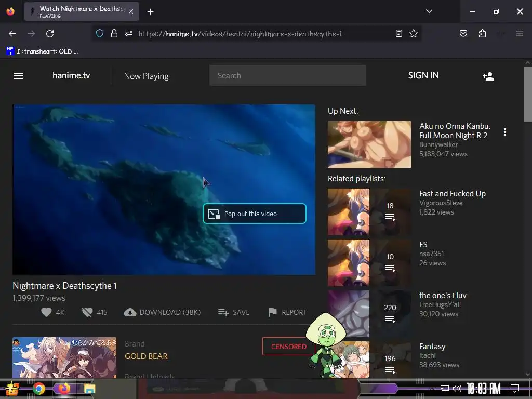Report the video with the flag button
Image resolution: width=532 pixels, height=399 pixels.
tap(287, 312)
